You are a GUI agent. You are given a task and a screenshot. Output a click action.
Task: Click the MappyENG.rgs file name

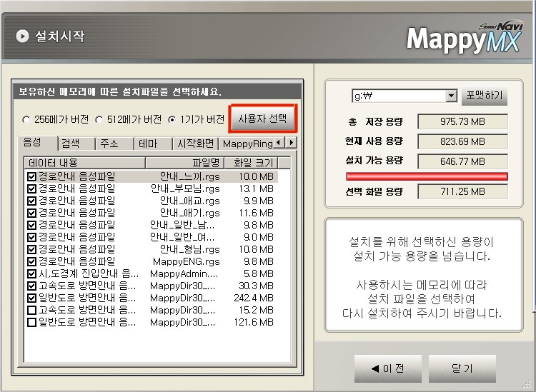[187, 261]
